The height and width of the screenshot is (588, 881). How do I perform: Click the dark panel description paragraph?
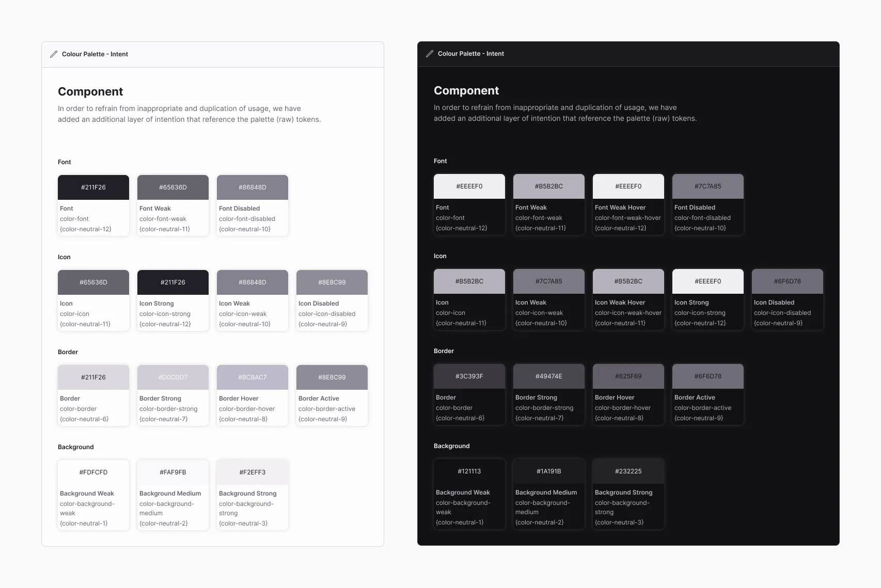[x=565, y=113]
